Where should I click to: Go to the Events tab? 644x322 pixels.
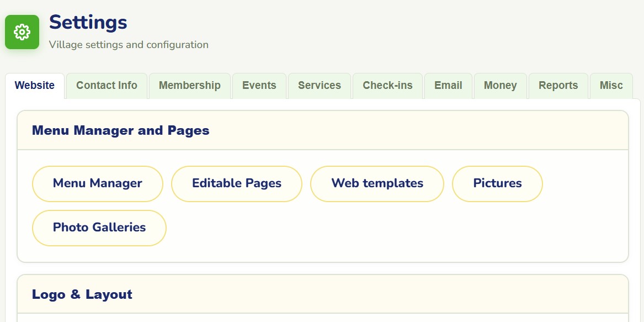(x=259, y=86)
